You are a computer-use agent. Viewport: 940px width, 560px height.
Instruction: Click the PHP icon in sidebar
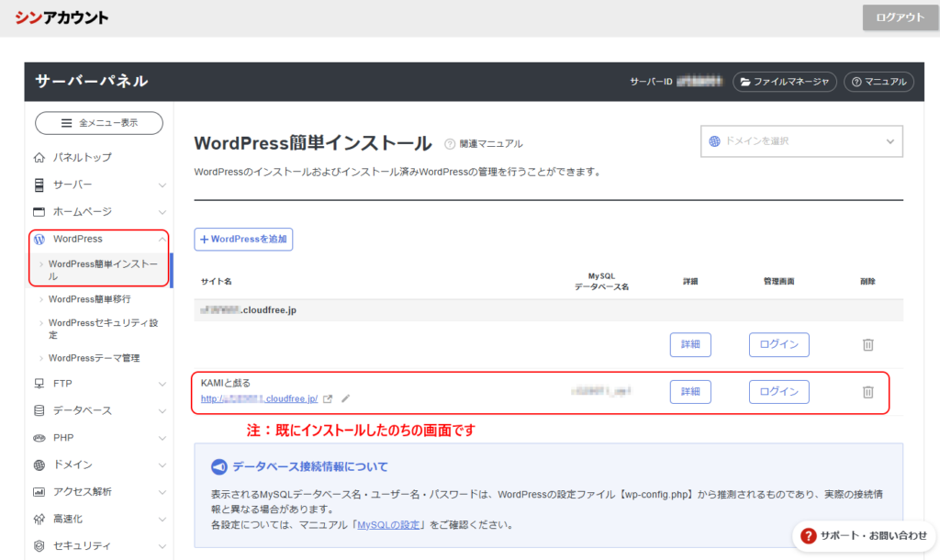(39, 438)
